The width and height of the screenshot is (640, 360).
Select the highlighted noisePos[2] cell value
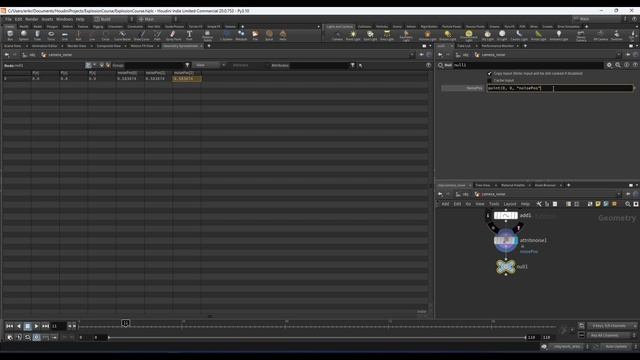(187, 78)
